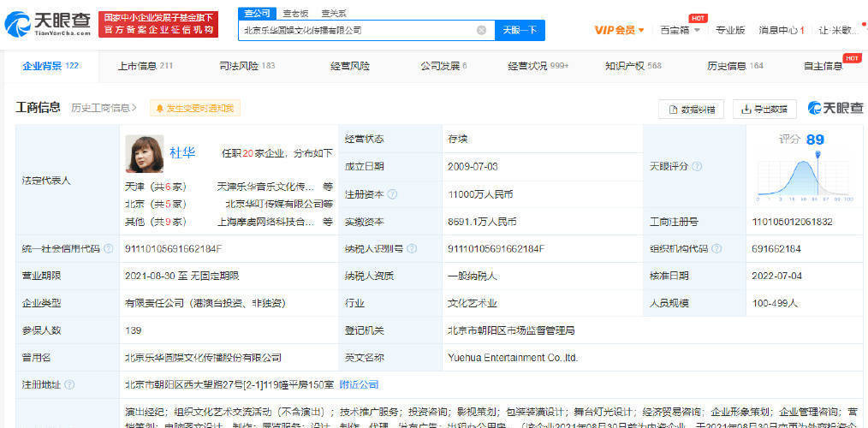The height and width of the screenshot is (428, 868).
Task: Select the 查老板 search tab
Action: (x=295, y=14)
